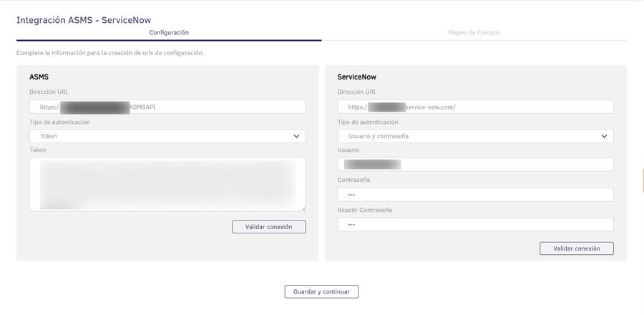The height and width of the screenshot is (315, 644).
Task: Click the 'Complete la información' instruction text
Action: 110,53
